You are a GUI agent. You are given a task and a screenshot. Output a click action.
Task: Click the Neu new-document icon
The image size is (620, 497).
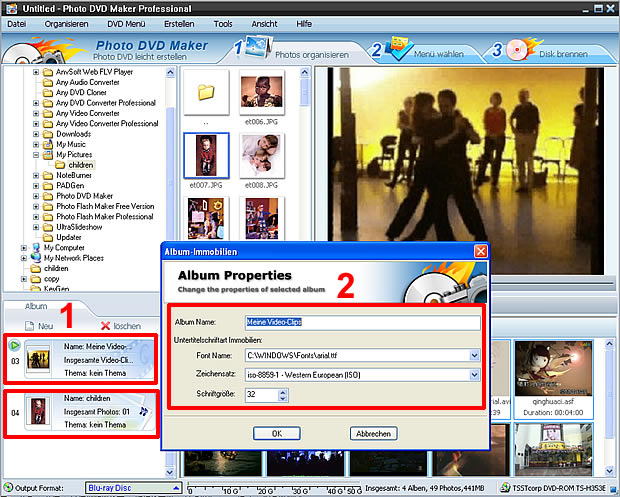coord(30,326)
